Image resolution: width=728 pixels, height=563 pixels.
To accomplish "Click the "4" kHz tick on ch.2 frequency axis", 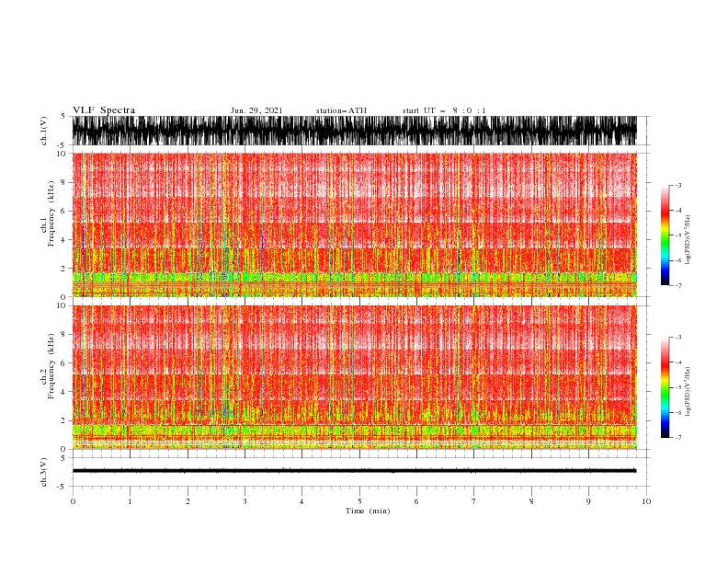I will [63, 392].
